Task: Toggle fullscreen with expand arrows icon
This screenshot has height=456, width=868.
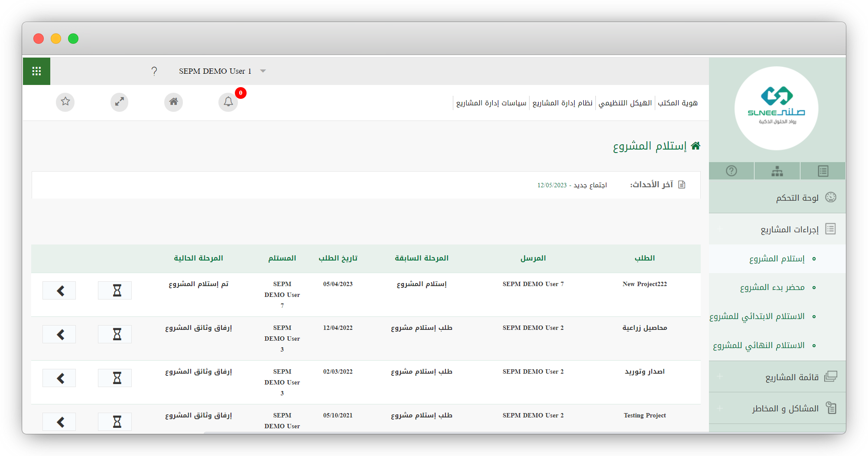Action: click(119, 102)
